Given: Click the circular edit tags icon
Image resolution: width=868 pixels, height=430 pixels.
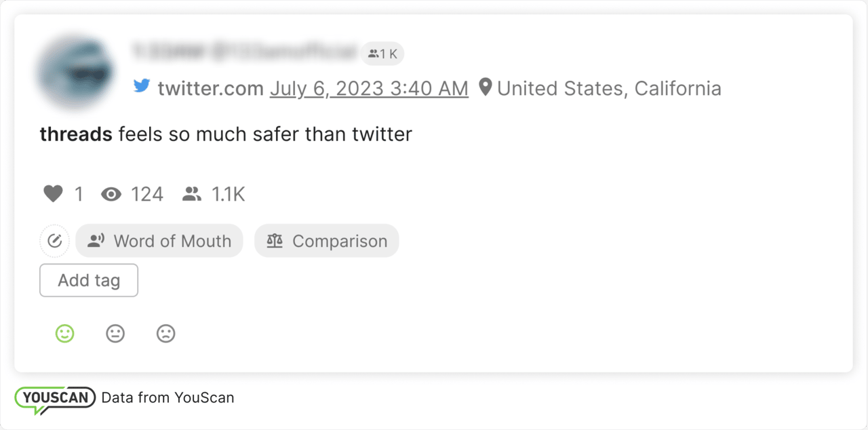Looking at the screenshot, I should (55, 241).
